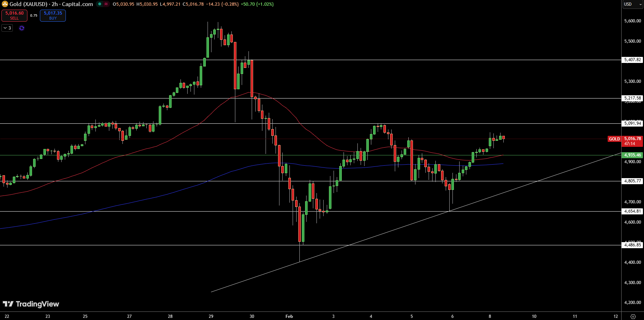Click the Gold symbol logo icon
644x320 pixels.
point(5,4)
